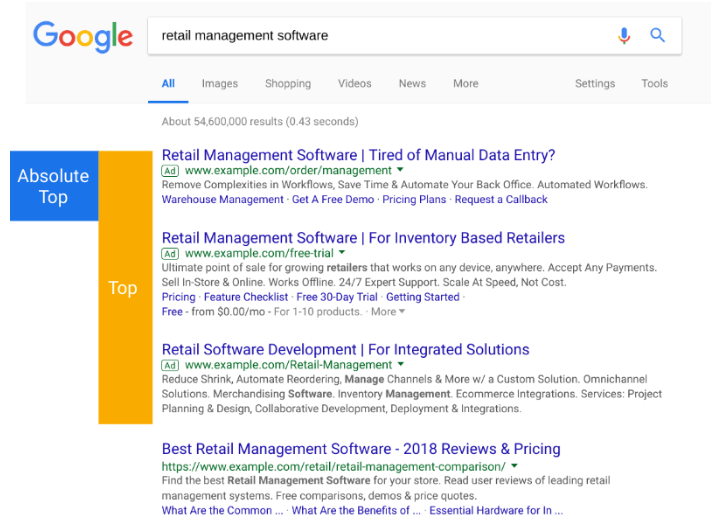723x528 pixels.
Task: Open the Free 30-Day Trial sitelink
Action: pos(337,297)
